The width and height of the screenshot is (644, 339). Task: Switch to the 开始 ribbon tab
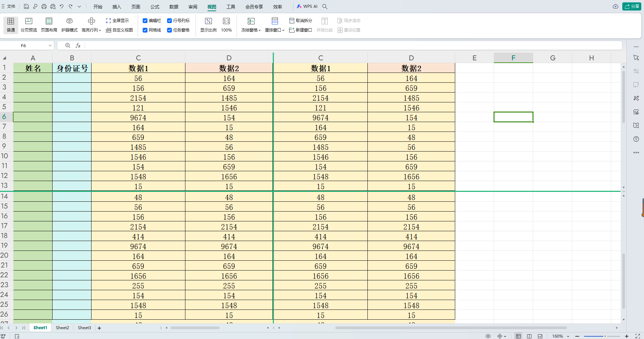click(98, 6)
